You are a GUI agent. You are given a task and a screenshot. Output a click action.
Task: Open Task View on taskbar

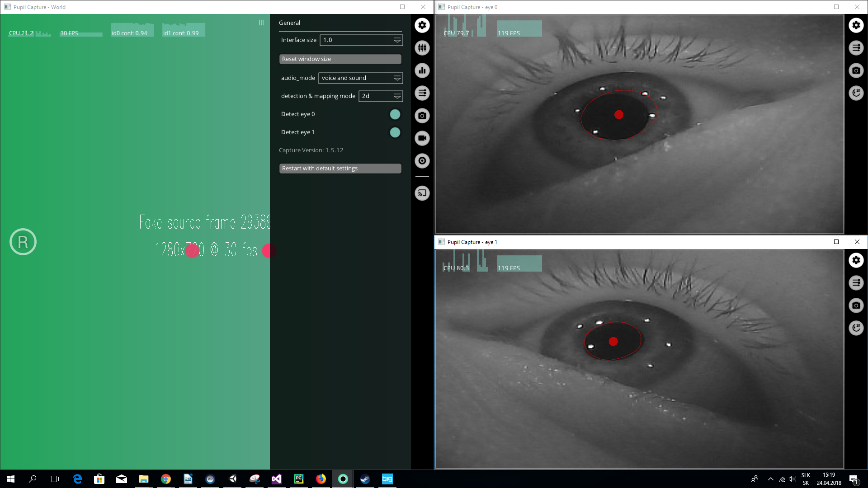54,479
